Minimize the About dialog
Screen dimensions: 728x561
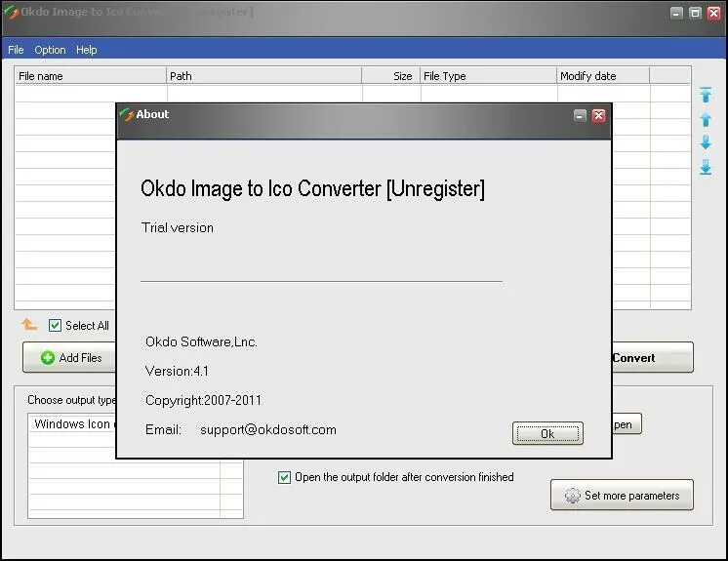[580, 115]
